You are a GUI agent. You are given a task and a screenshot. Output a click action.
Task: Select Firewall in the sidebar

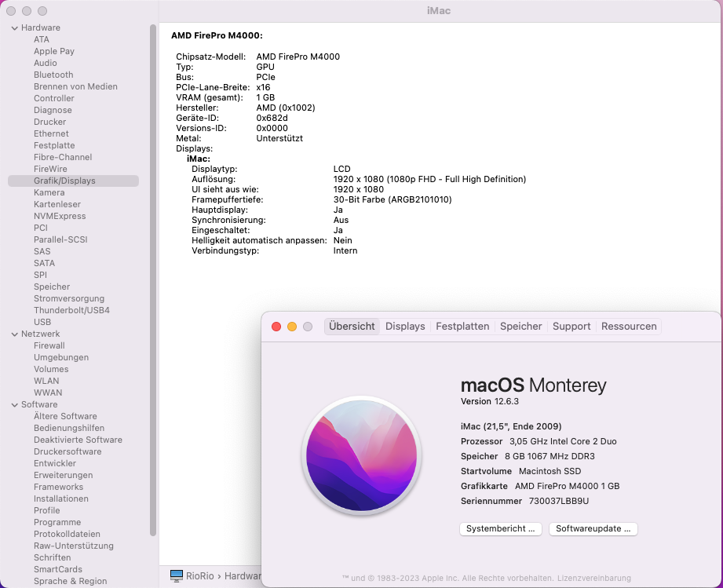pyautogui.click(x=49, y=345)
